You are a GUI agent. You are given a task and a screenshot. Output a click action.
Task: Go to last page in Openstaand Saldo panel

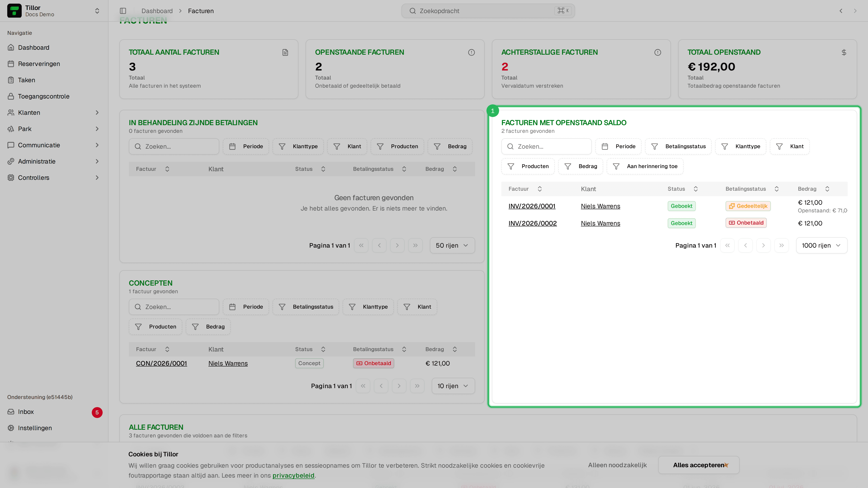(781, 246)
